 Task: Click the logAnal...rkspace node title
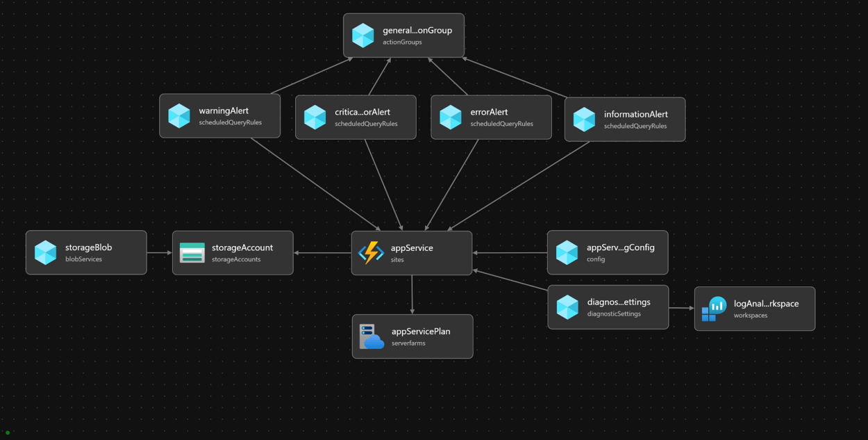click(766, 304)
